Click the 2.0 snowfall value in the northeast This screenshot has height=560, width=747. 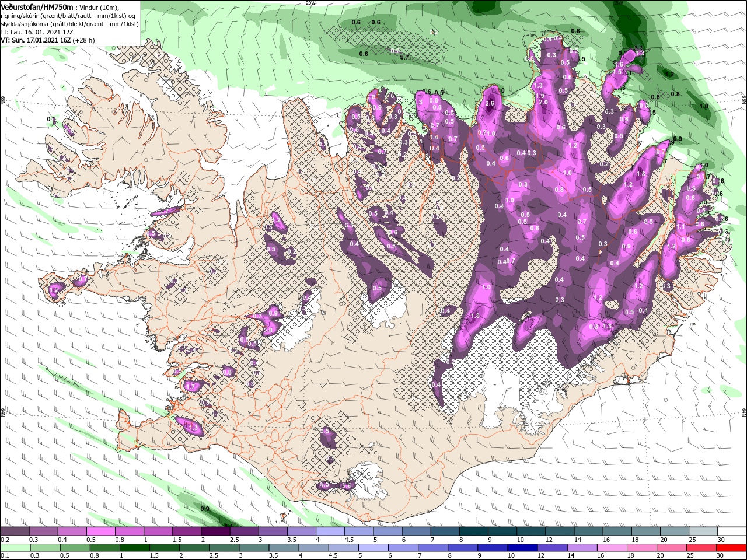click(x=544, y=103)
